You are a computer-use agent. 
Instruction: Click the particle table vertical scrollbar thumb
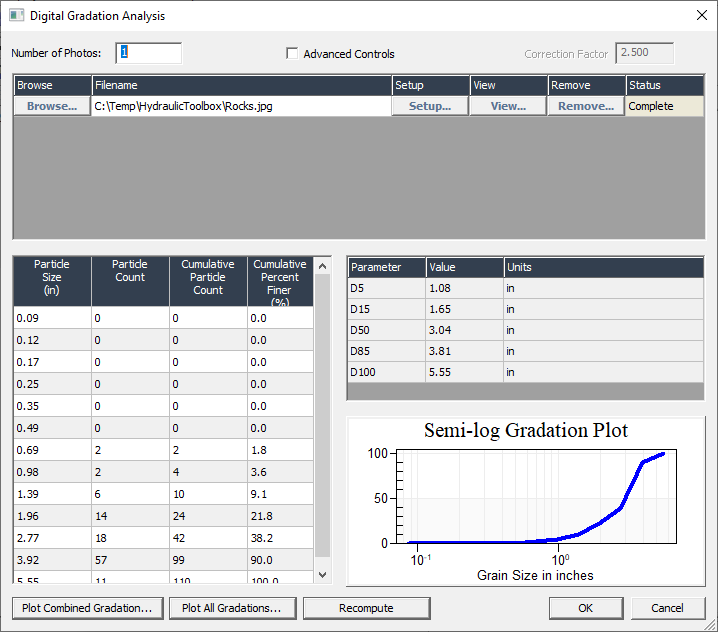(322, 416)
